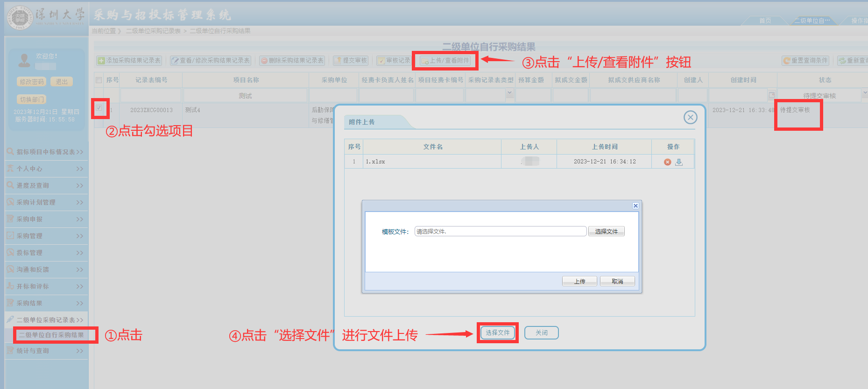
Task: Select 二级单位自行采购结果 in the sidebar
Action: [x=51, y=335]
